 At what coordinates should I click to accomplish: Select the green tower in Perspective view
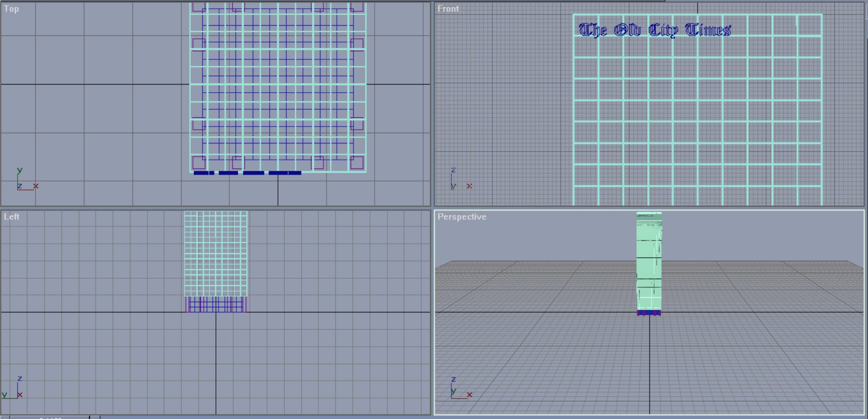(649, 261)
